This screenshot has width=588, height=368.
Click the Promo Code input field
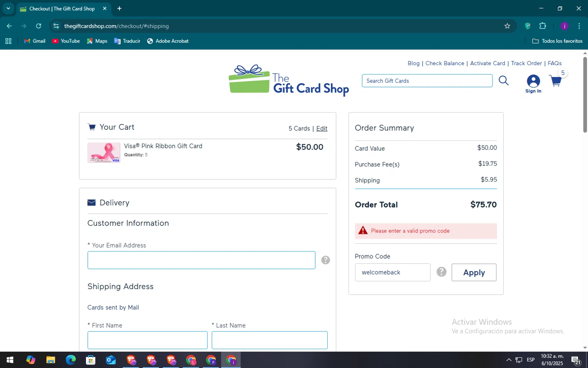pyautogui.click(x=392, y=272)
